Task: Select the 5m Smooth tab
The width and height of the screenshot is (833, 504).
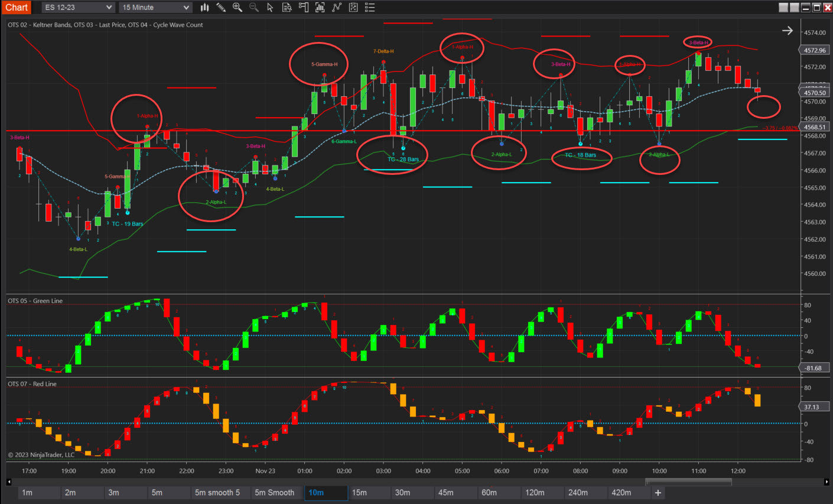Action: coord(276,492)
